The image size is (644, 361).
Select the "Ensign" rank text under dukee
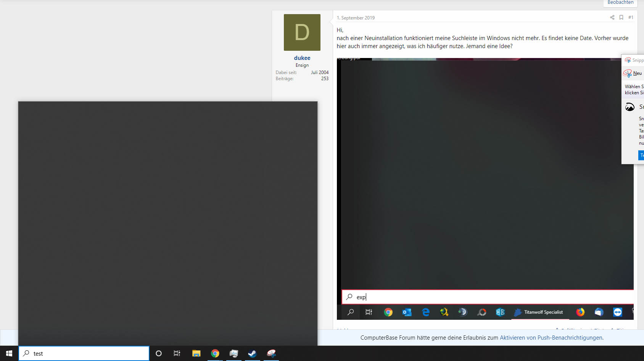pos(302,65)
